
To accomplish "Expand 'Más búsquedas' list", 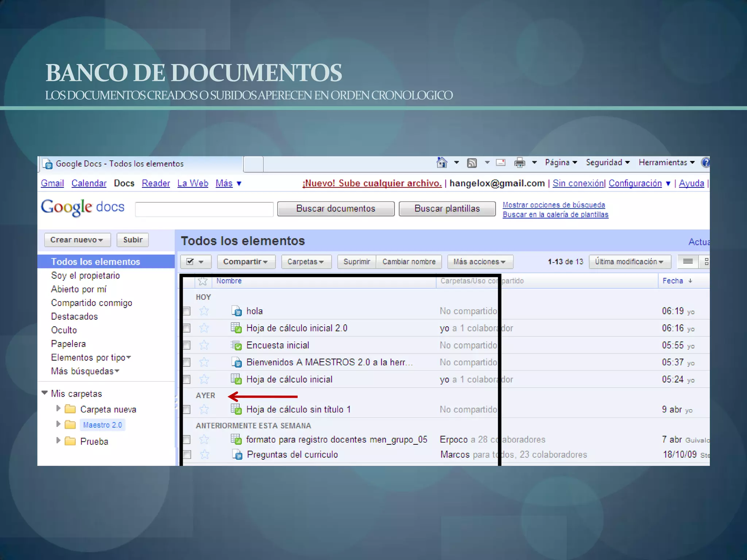I will tap(85, 371).
